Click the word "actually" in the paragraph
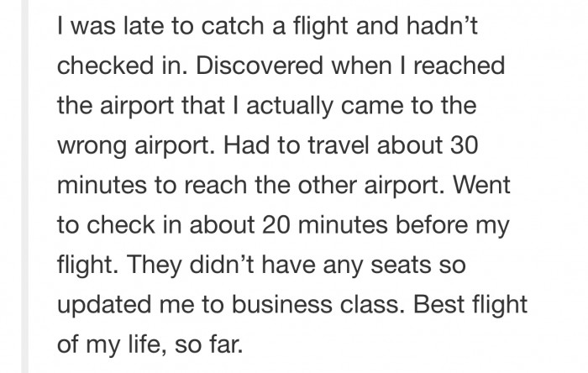588x373 pixels. (290, 105)
